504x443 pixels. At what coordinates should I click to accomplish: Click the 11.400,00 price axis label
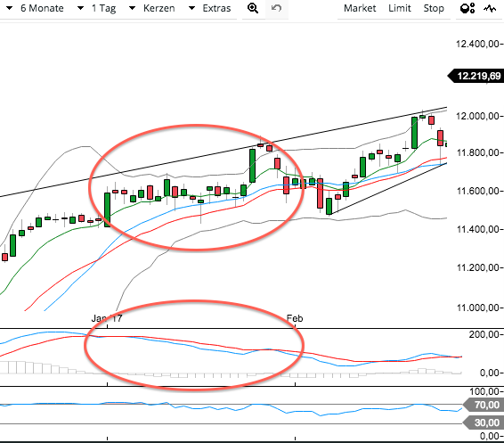click(x=477, y=229)
